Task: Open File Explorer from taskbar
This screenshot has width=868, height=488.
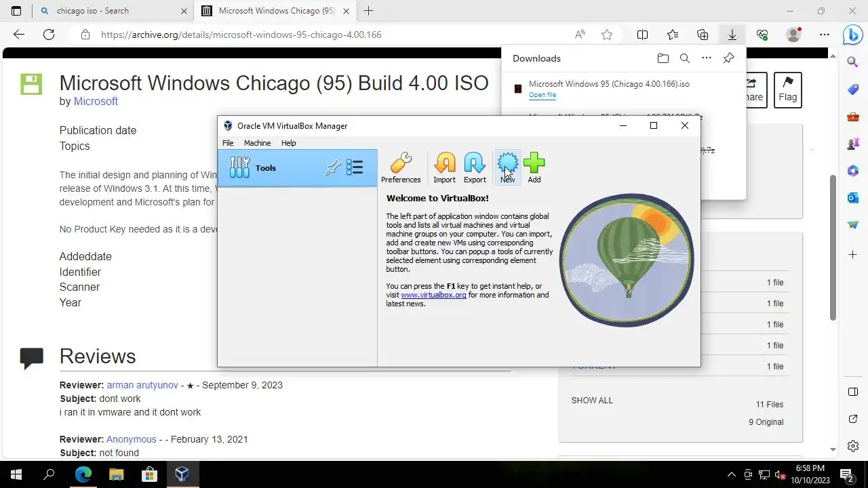Action: coord(116,474)
